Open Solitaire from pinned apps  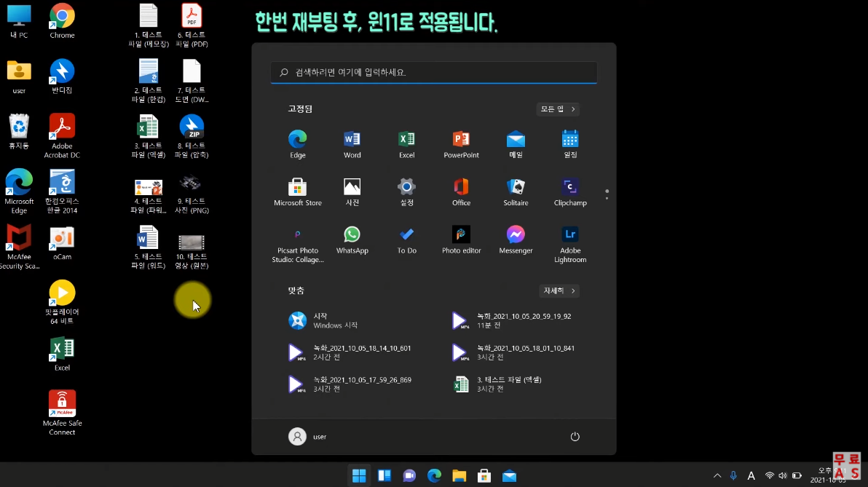point(516,191)
